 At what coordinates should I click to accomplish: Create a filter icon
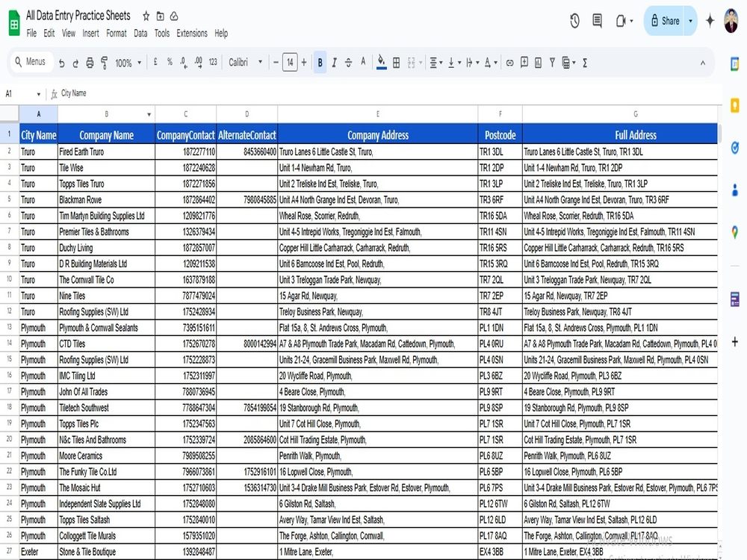552,63
